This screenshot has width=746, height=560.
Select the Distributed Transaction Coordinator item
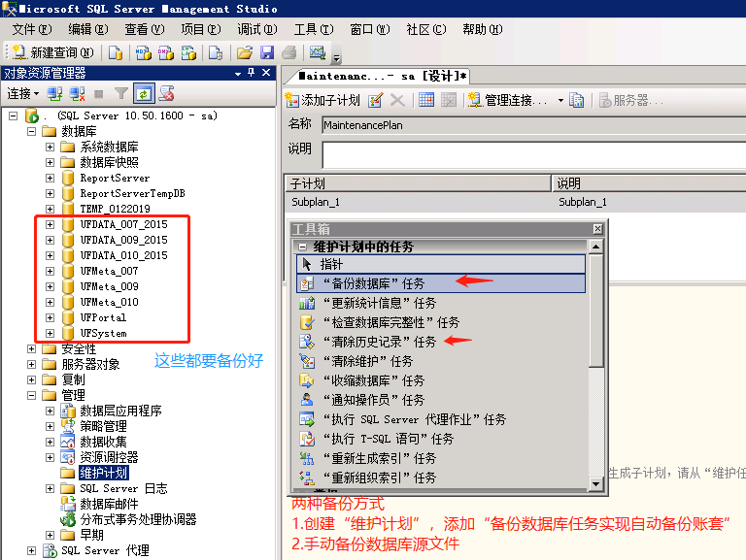(x=138, y=519)
